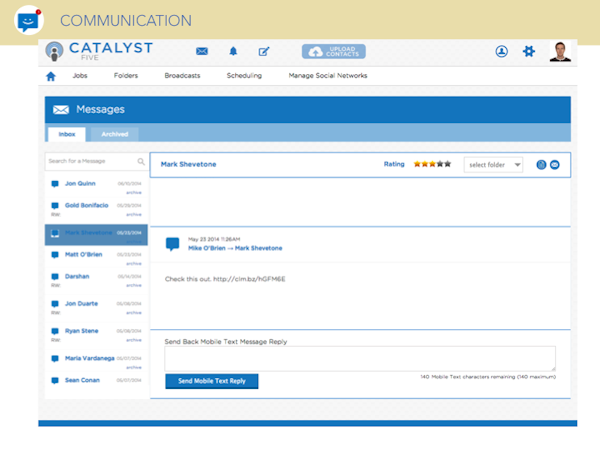Click the Catalyst Five logo
Viewport: 600px width, 450px height.
[x=99, y=51]
